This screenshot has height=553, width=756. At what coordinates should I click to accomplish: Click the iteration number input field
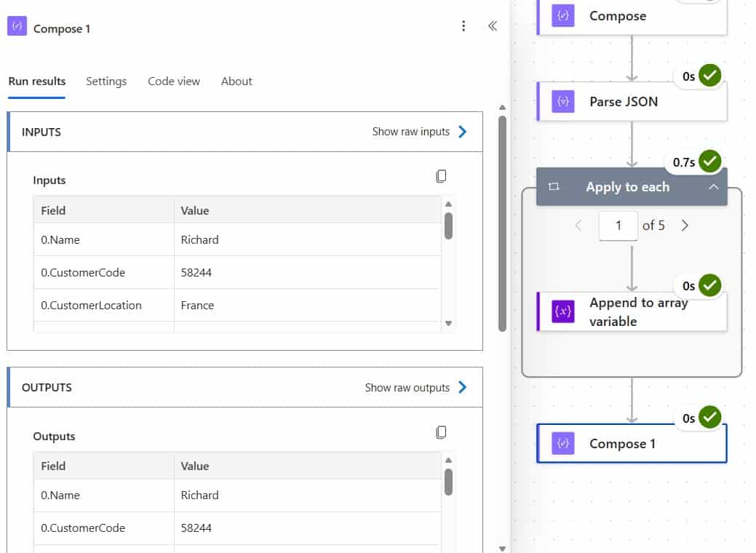pos(618,225)
